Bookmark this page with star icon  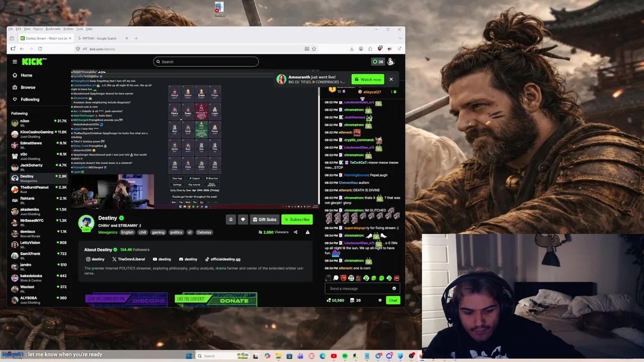pos(314,49)
